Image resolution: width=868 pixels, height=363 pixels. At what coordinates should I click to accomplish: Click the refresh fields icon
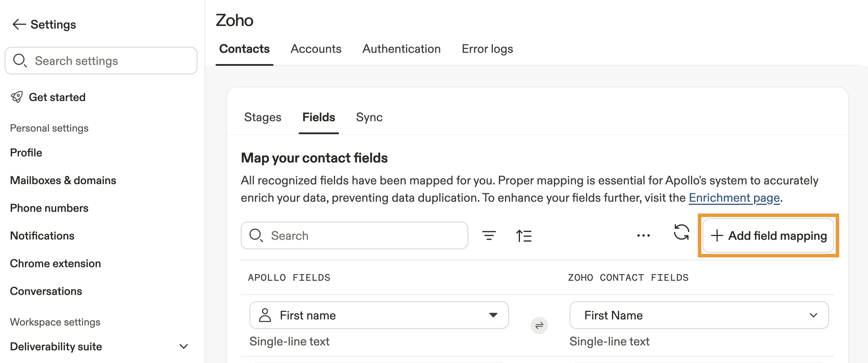coord(681,233)
